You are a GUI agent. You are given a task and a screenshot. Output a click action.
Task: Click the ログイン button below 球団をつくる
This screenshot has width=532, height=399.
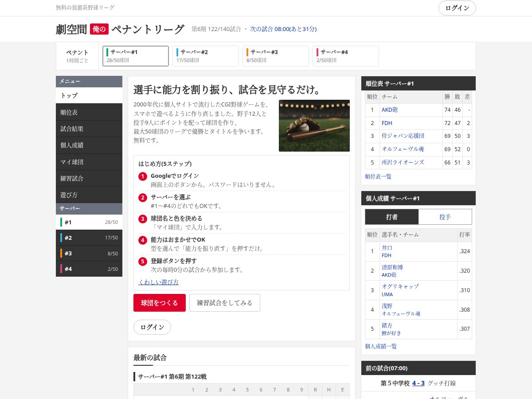pyautogui.click(x=152, y=327)
